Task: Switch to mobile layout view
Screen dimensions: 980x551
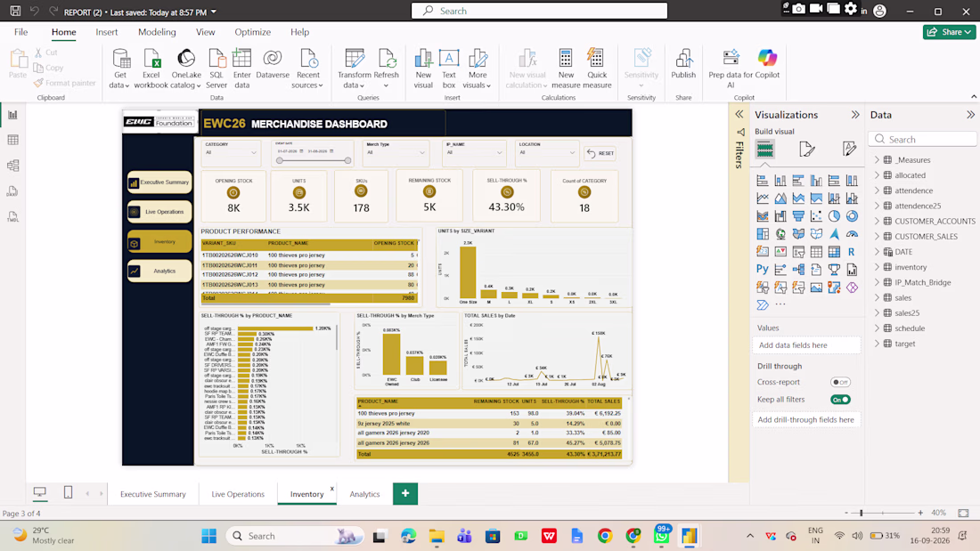Action: coord(68,493)
